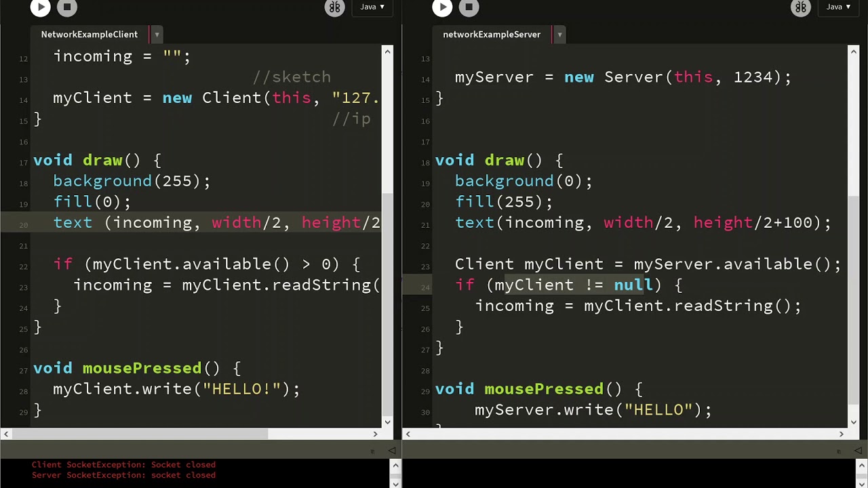Viewport: 868px width, 488px height.
Task: Run the NetworkExampleClient sketch
Action: click(40, 7)
